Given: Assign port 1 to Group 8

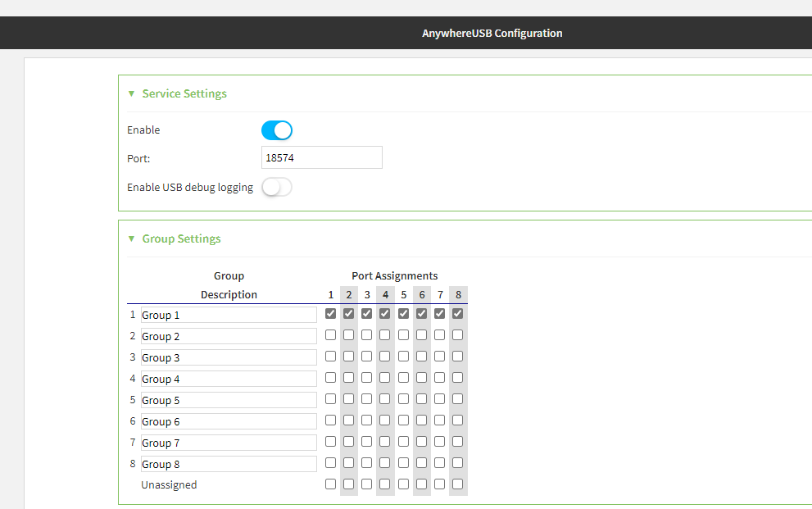Looking at the screenshot, I should (x=330, y=462).
